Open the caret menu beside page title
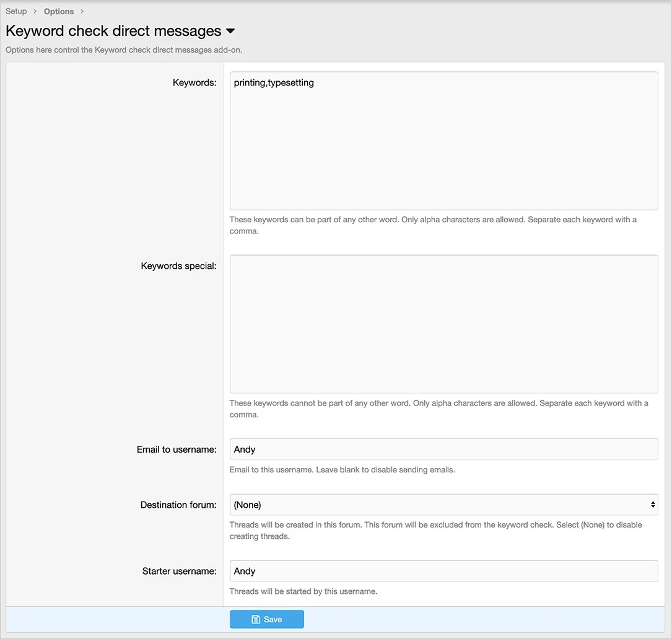Viewport: 672px width, 639px height. coord(230,32)
